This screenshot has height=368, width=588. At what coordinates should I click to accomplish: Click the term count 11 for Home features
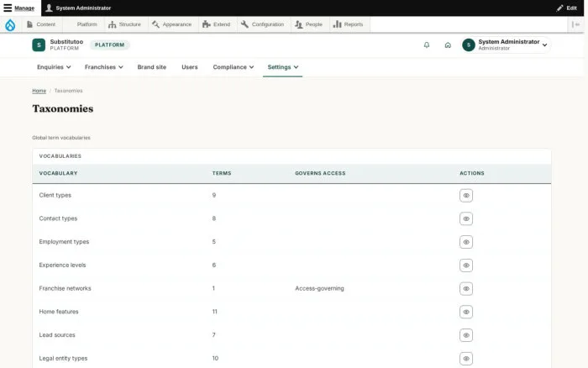click(214, 312)
